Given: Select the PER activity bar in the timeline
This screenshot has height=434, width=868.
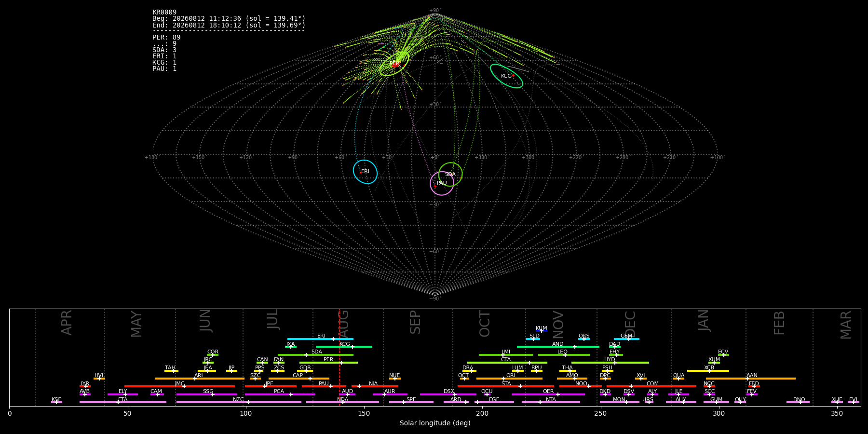Looking at the screenshot, I should pos(328,363).
